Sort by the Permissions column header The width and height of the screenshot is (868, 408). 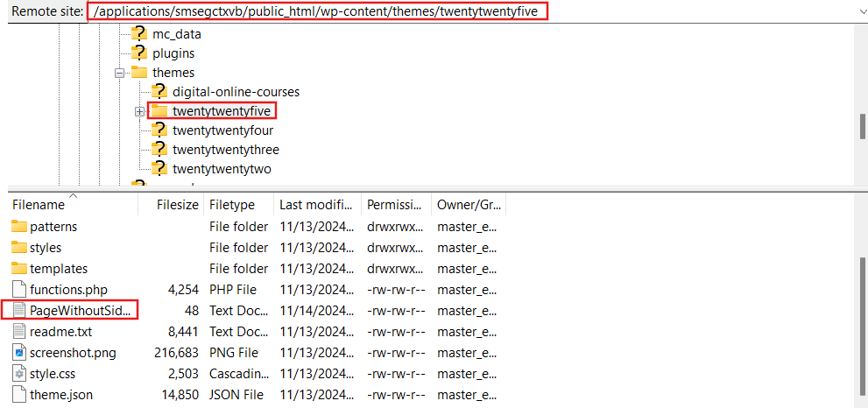[397, 204]
